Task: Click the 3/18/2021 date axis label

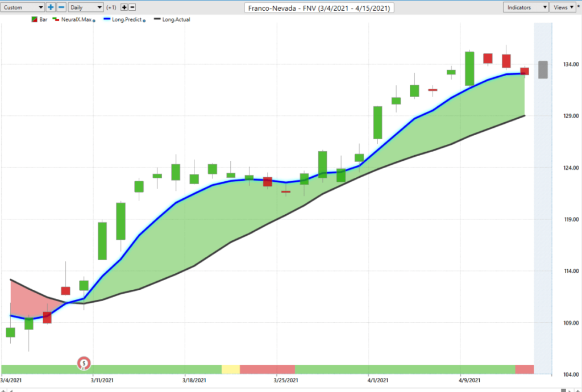Action: point(194,381)
